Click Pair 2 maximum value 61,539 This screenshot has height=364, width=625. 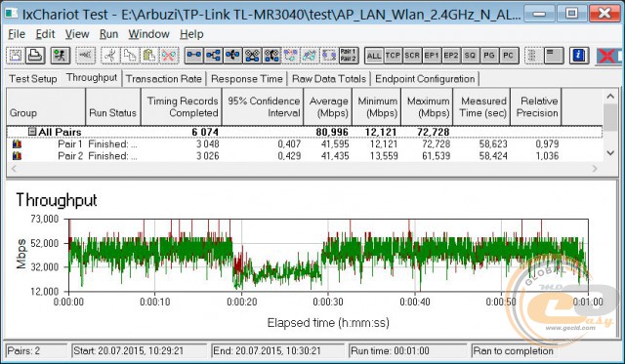437,156
